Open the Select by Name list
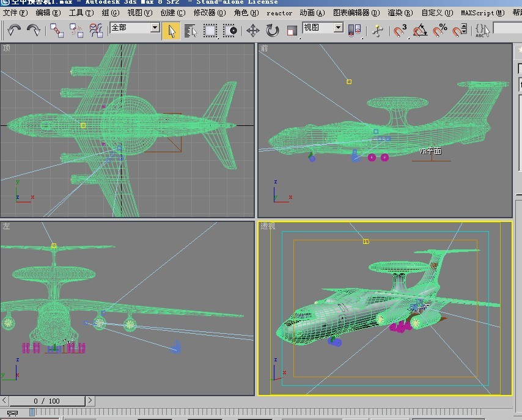Viewport: 522px width, 420px height. point(190,30)
